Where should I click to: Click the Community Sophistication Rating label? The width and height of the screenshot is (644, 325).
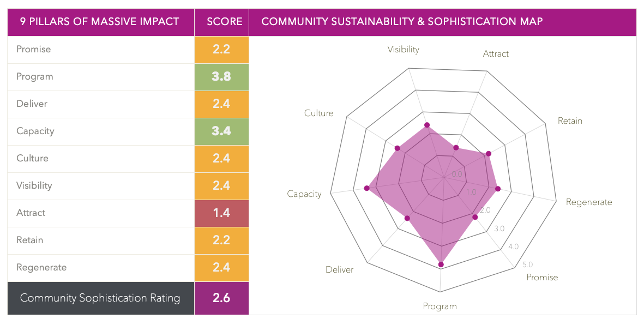click(x=100, y=298)
